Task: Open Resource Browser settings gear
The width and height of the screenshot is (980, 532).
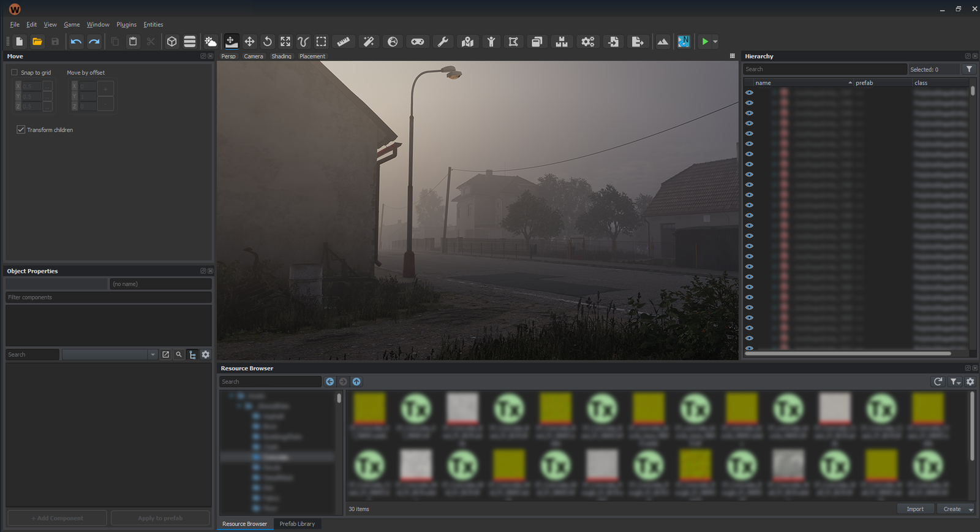Action: (970, 382)
